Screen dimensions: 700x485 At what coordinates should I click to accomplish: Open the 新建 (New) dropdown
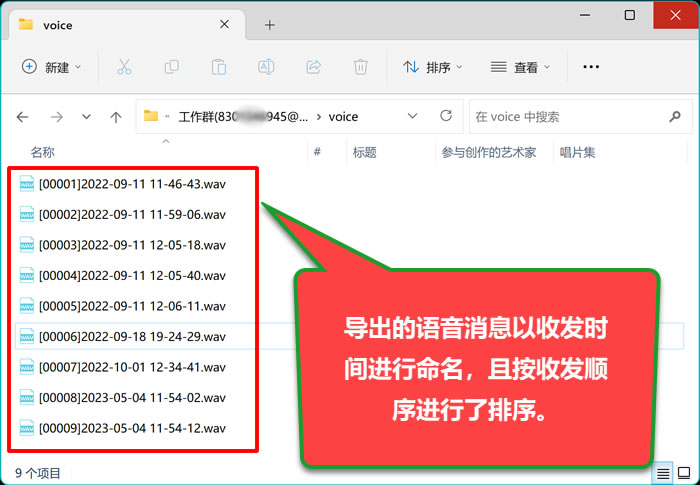pos(52,67)
